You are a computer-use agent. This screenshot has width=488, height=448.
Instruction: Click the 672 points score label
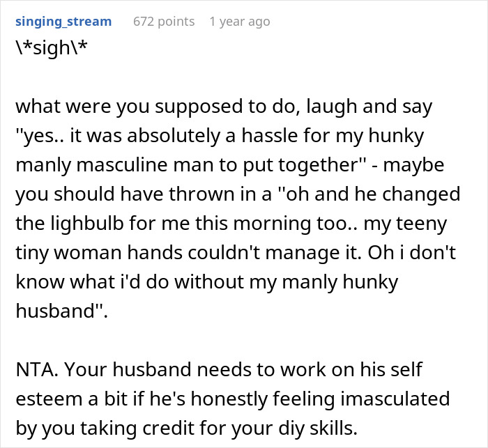164,22
